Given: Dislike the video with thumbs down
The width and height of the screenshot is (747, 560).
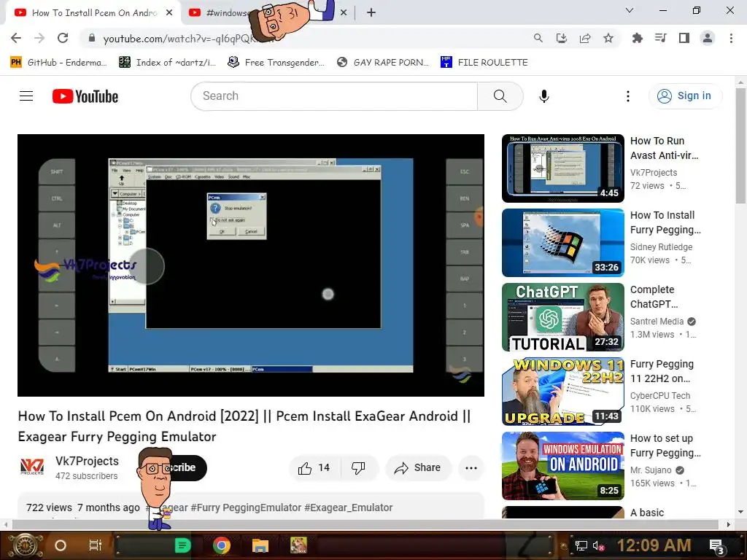Looking at the screenshot, I should point(359,467).
